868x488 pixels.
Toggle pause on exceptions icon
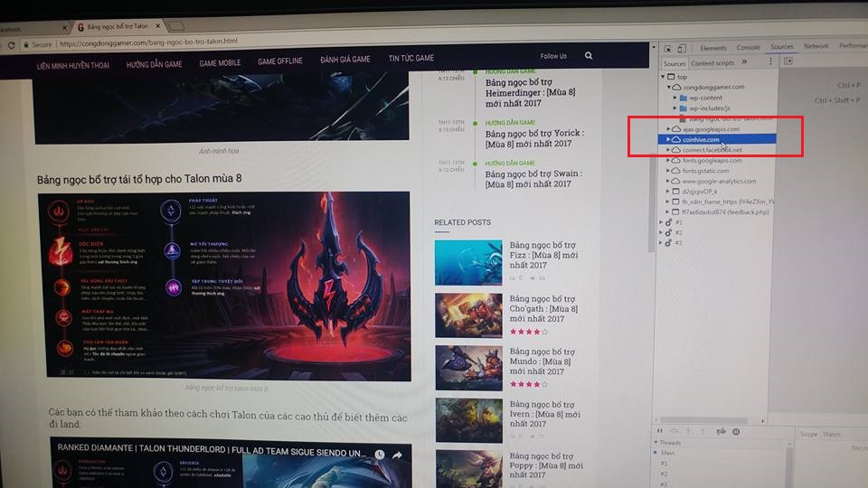pyautogui.click(x=736, y=432)
